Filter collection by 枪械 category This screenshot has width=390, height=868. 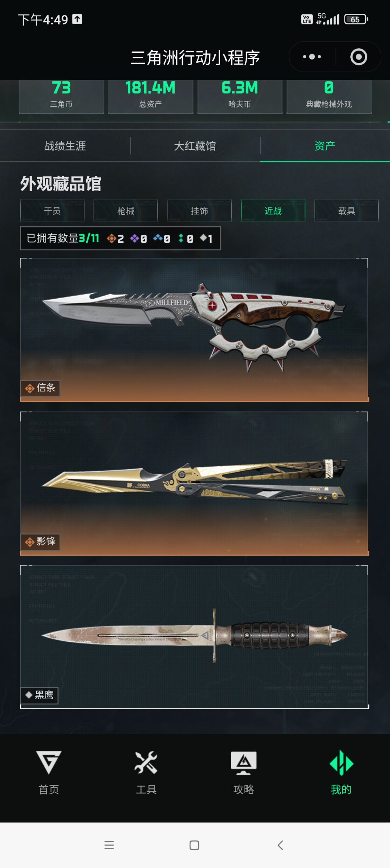click(126, 210)
